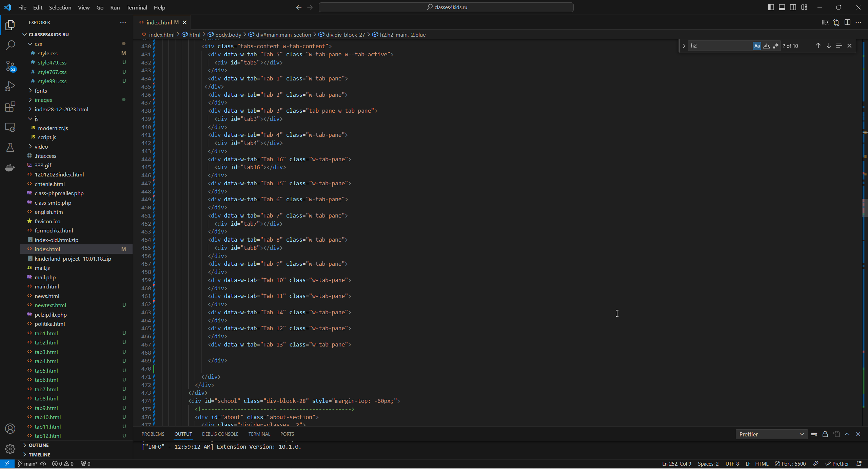Screen dimensions: 868x469
Task: Open the Prettier output channel dropdown
Action: click(771, 434)
